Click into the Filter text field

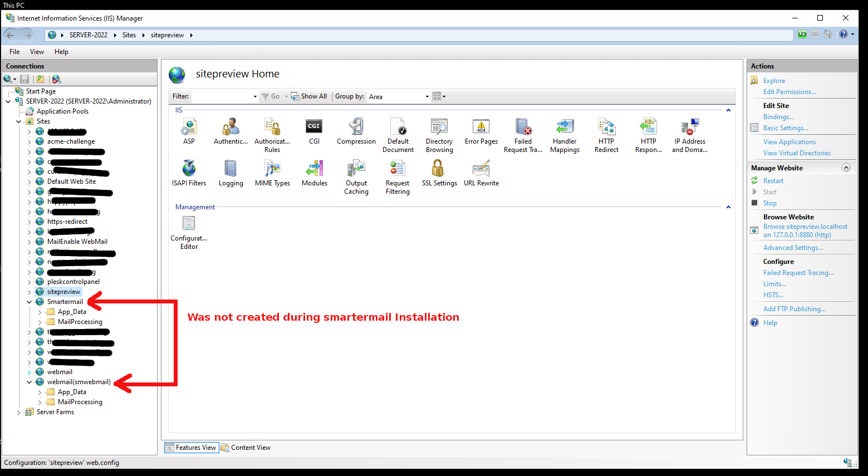pyautogui.click(x=222, y=96)
